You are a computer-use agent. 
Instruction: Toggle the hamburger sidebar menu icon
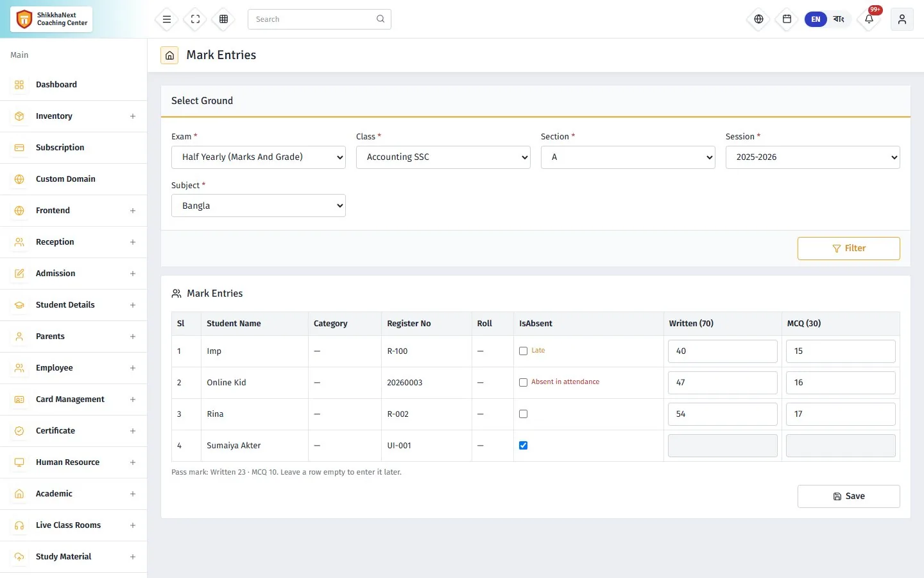pos(167,19)
